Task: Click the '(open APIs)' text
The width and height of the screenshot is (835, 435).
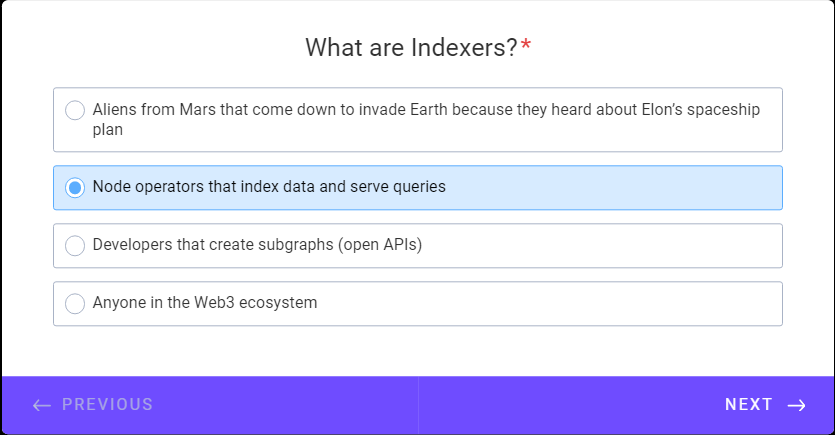Action: point(380,244)
